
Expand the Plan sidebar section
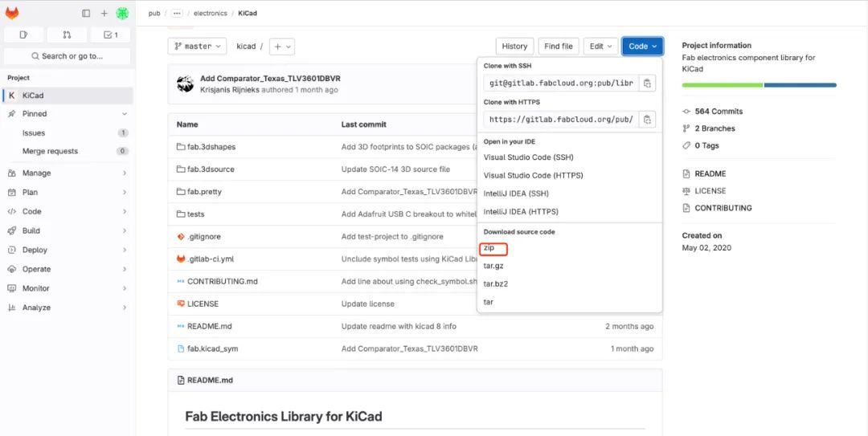click(68, 193)
